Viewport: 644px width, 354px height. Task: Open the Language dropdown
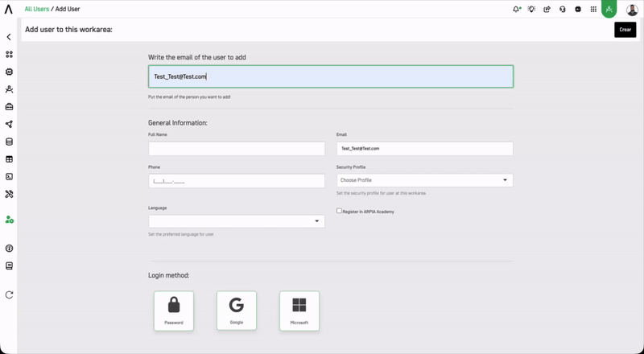[x=237, y=221]
